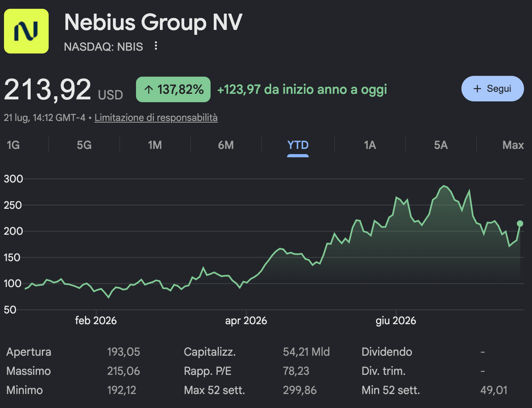The height and width of the screenshot is (408, 532).
Task: Switch to the 1M chart range
Action: point(155,145)
